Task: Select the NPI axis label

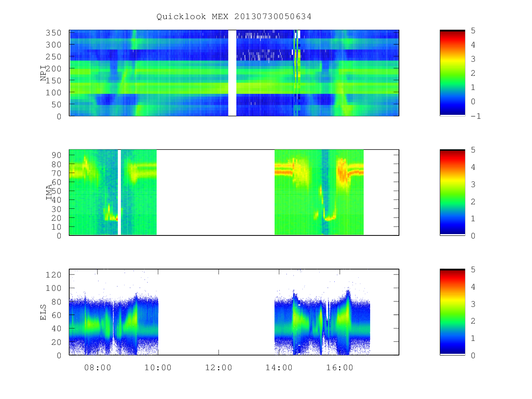Action: [43, 73]
